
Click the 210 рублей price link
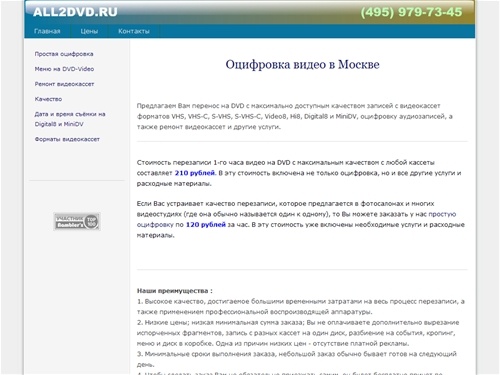pos(195,173)
